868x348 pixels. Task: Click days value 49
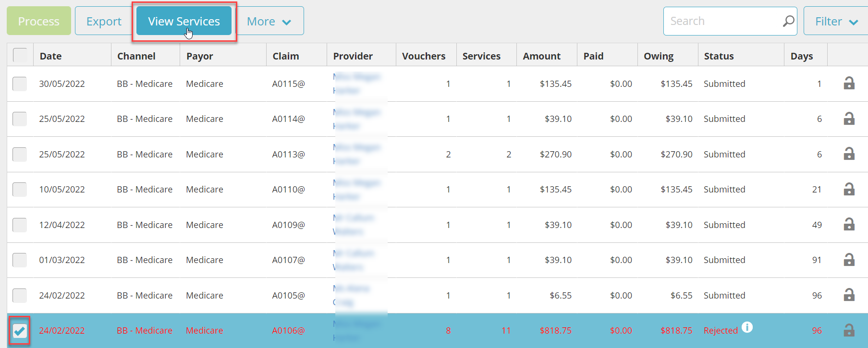817,225
